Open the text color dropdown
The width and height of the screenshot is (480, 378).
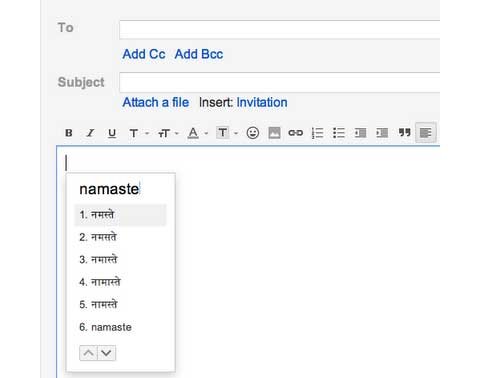tap(198, 133)
